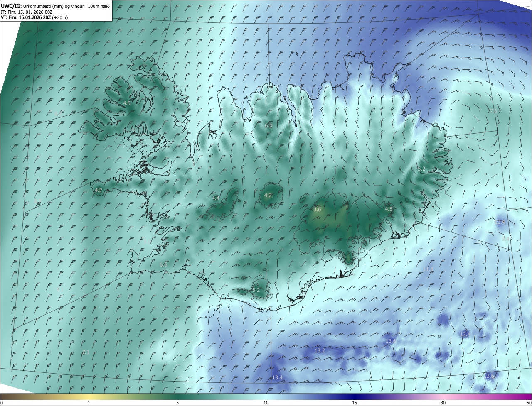
Task: Select the 6.6 value on Reykjanes peninsula
Action: [163, 264]
